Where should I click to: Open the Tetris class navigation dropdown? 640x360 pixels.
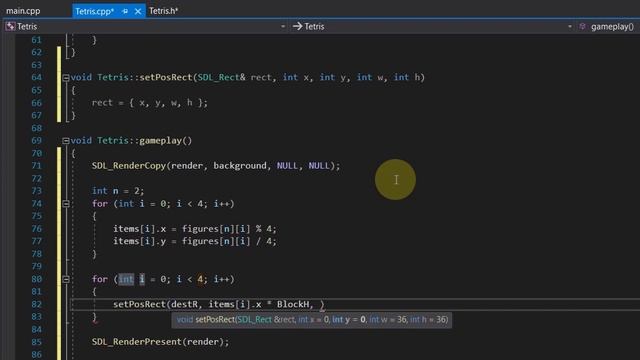(x=570, y=27)
